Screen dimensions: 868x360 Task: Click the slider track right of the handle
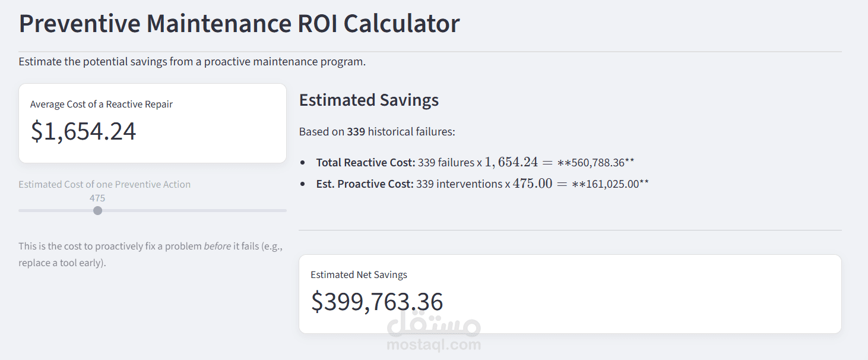(x=196, y=210)
